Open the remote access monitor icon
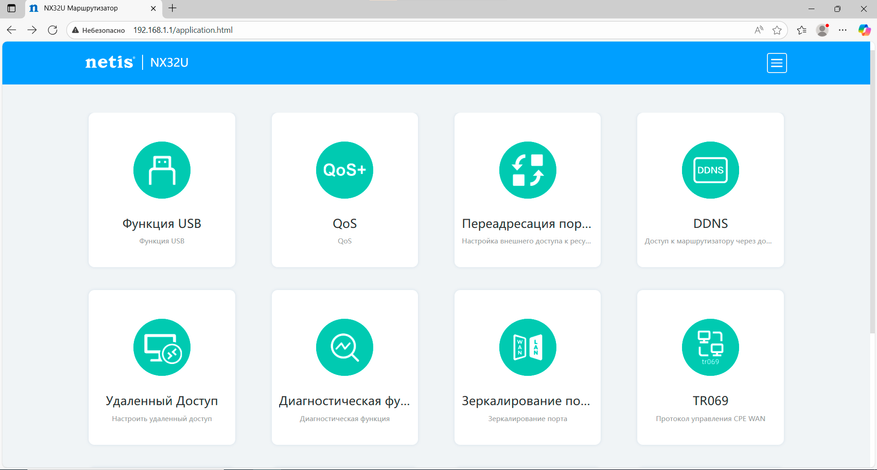877x470 pixels. 162,347
